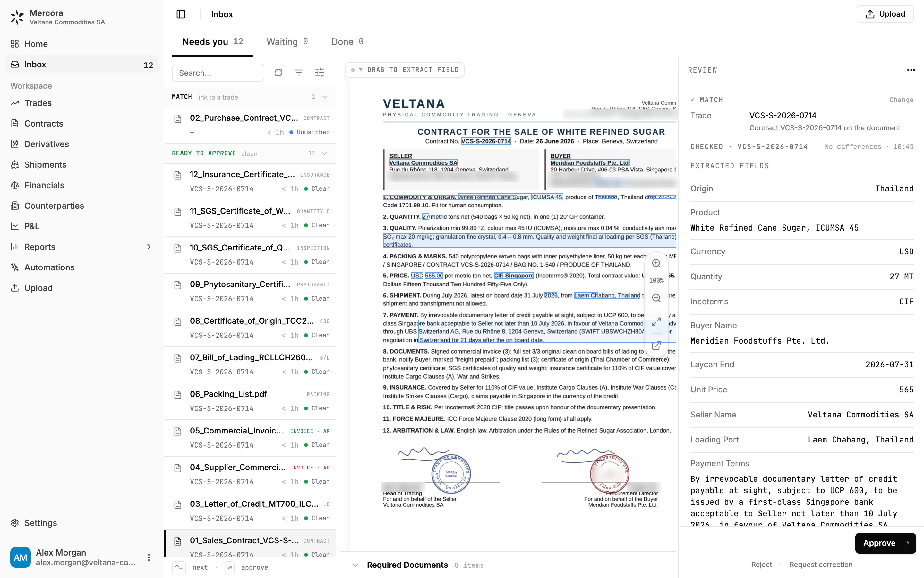Screen dimensions: 924x578
Task: Click the next up/down arrows key icon
Action: (x=179, y=567)
